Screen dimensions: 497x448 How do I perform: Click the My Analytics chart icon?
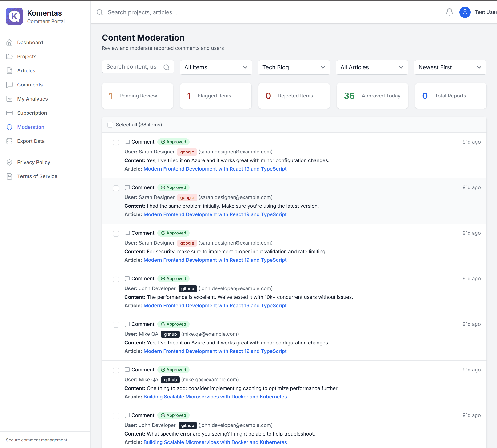pyautogui.click(x=9, y=99)
